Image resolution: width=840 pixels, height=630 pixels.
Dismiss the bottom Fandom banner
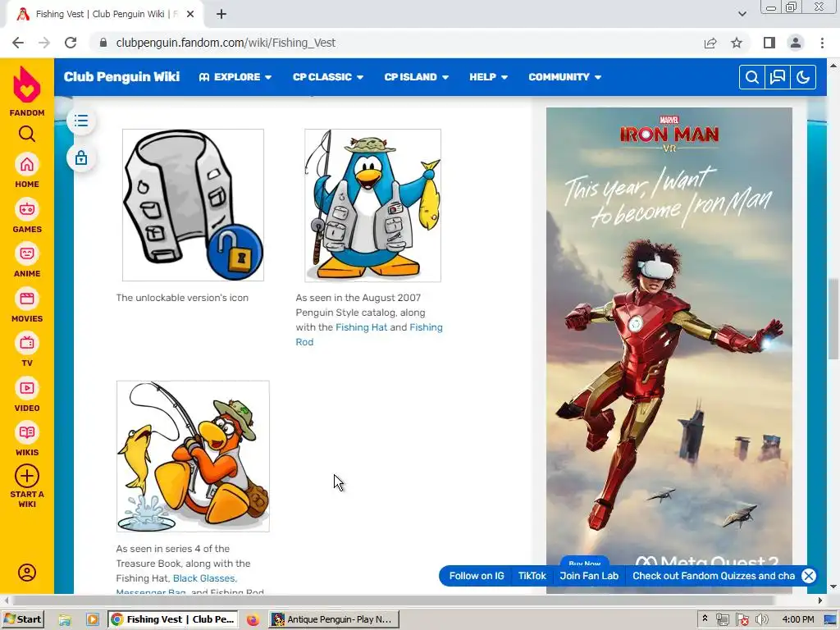pos(808,576)
